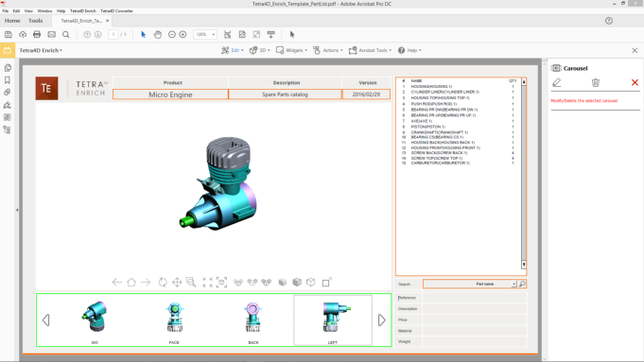Screen dimensions: 644x362
Task: Switch to Home tab
Action: coord(12,21)
